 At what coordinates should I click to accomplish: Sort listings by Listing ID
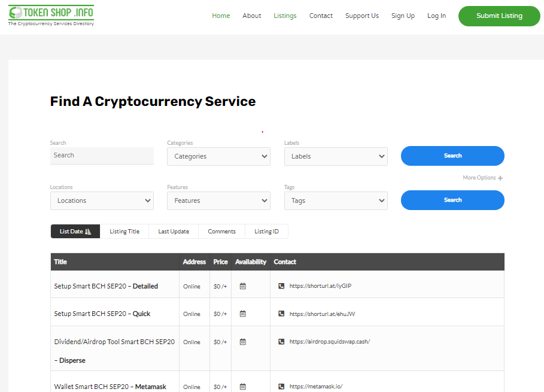pyautogui.click(x=266, y=232)
